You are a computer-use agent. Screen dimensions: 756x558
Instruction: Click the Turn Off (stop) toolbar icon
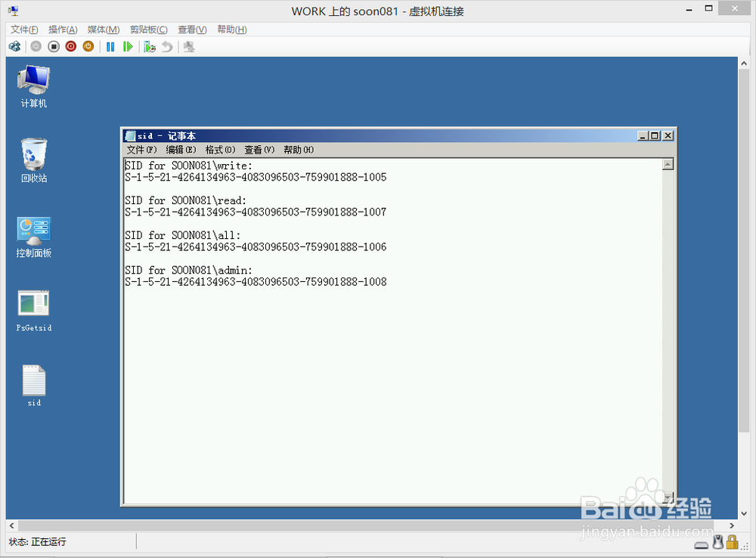pyautogui.click(x=54, y=47)
